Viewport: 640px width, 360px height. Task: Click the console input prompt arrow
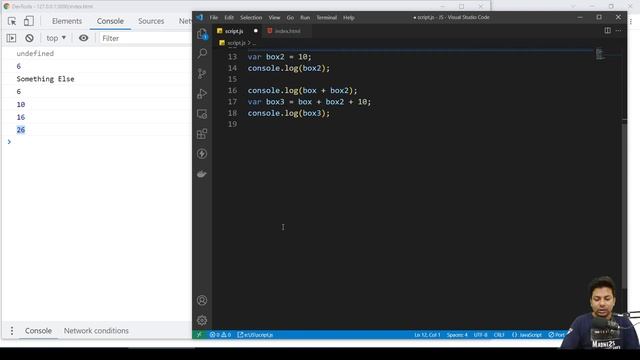pyautogui.click(x=9, y=142)
